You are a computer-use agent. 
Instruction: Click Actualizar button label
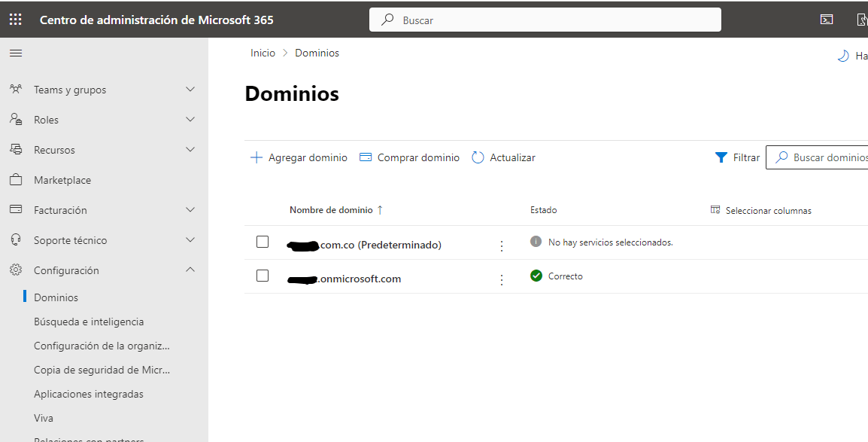513,157
